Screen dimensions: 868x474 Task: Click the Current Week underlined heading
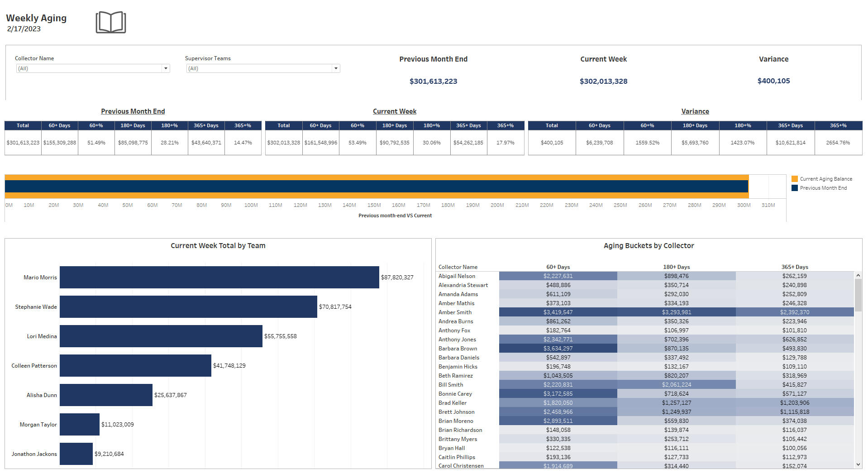click(394, 111)
